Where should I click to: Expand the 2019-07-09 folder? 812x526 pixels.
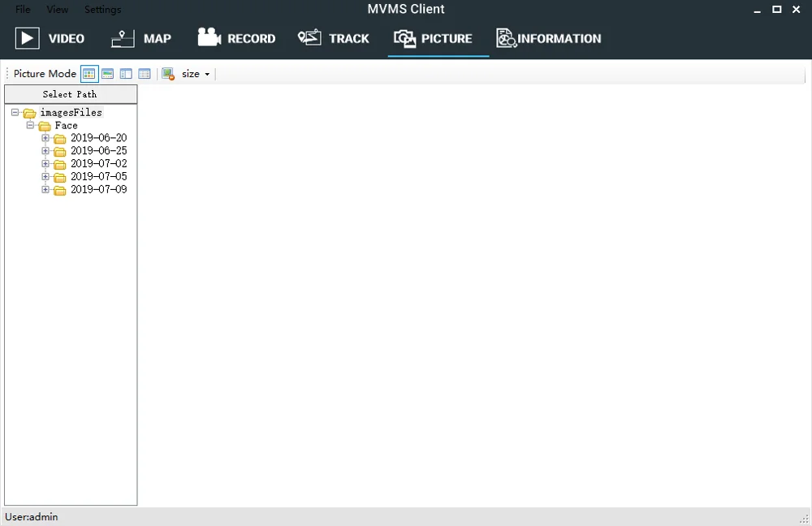click(x=45, y=189)
